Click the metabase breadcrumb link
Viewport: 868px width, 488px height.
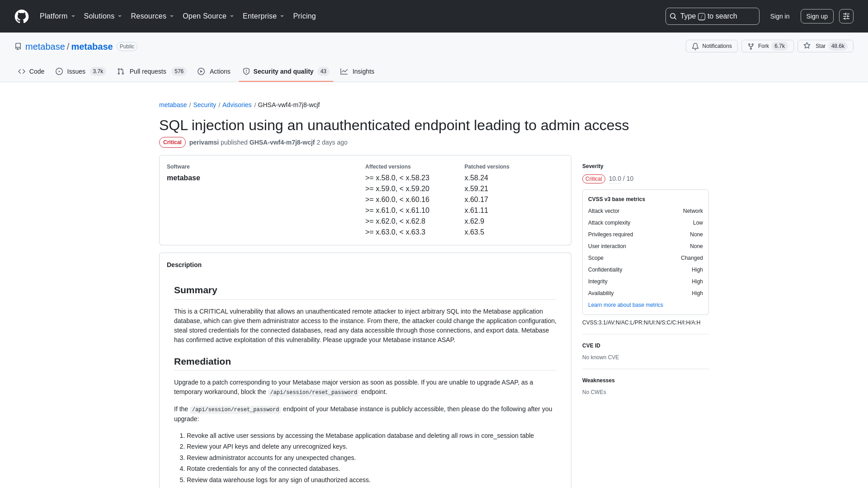click(x=173, y=105)
